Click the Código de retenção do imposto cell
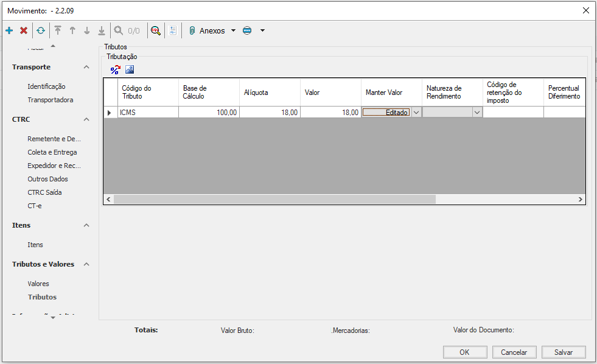597x364 pixels. [513, 113]
